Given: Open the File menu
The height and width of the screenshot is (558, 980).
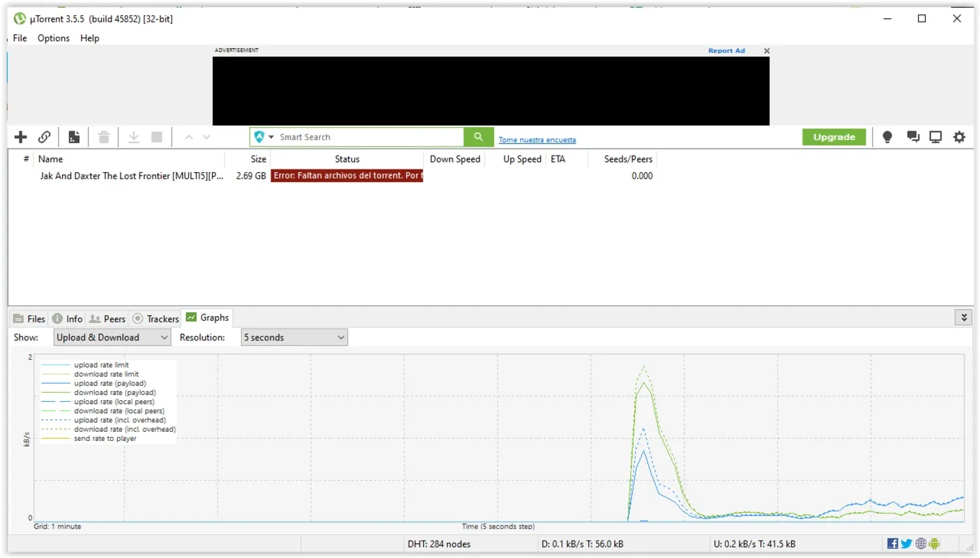Looking at the screenshot, I should tap(20, 38).
